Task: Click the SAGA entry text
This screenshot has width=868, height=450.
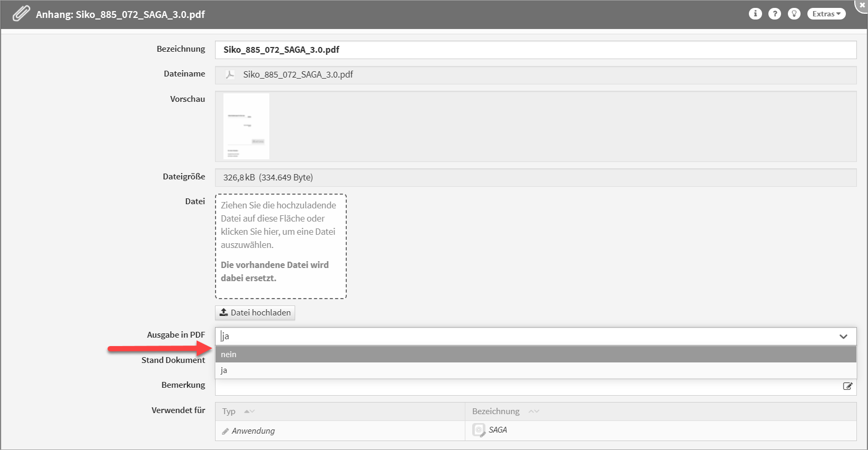Action: (498, 430)
